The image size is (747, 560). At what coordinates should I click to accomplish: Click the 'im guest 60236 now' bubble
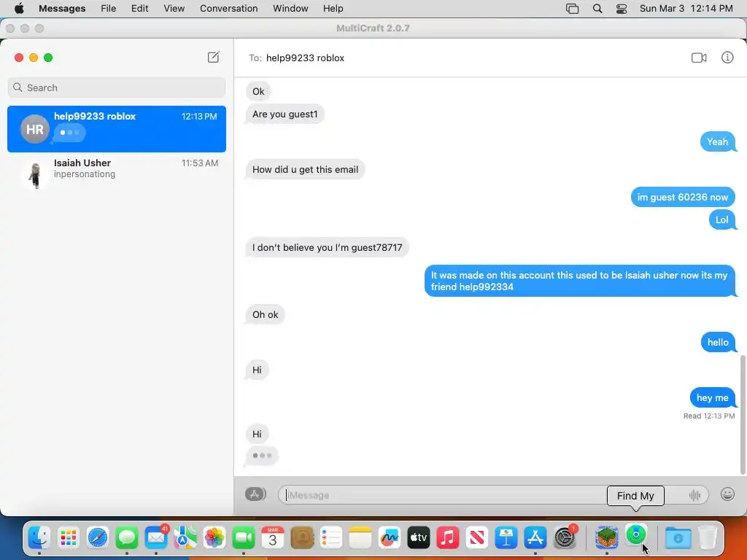click(x=683, y=197)
